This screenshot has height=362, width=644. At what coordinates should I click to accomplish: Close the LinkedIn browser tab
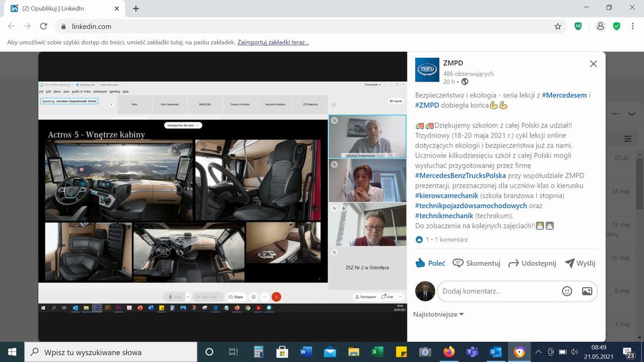[116, 8]
